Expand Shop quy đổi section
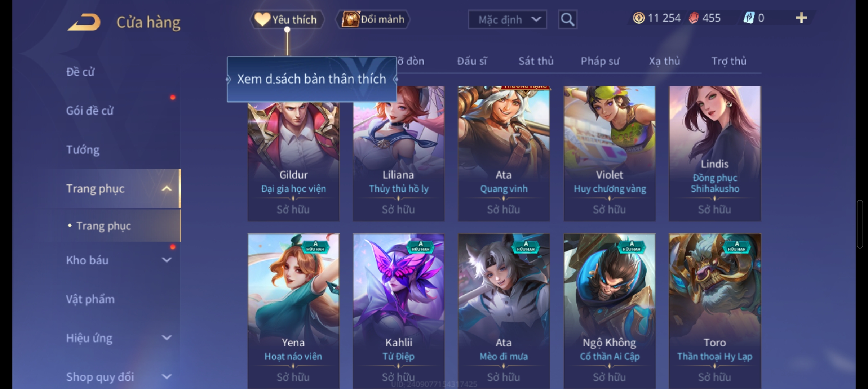 [167, 377]
